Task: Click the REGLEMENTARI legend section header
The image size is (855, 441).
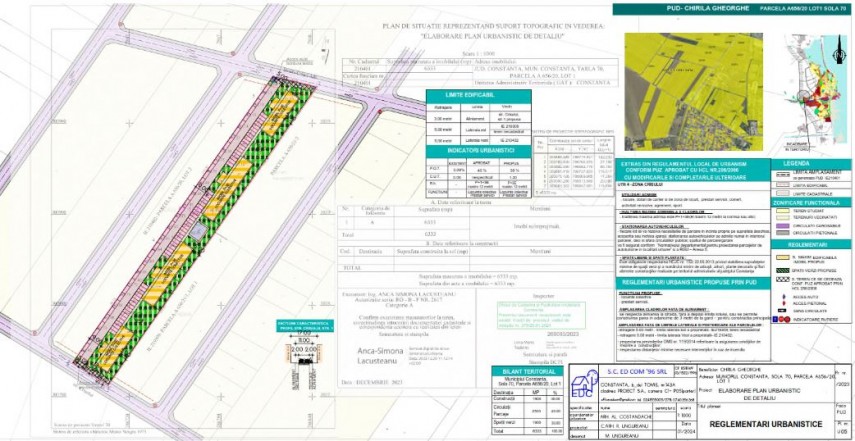Action: point(811,246)
